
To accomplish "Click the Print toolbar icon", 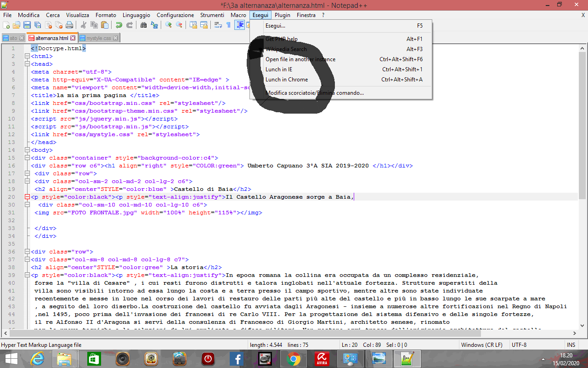I will pos(69,25).
